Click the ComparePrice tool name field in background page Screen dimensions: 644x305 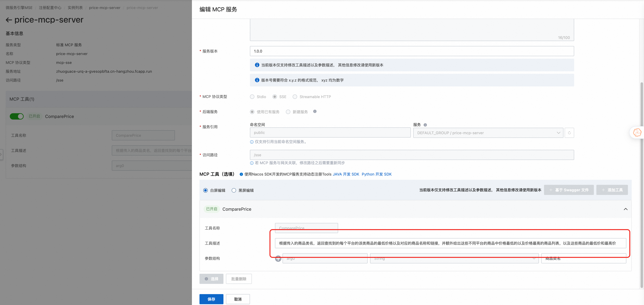click(x=143, y=135)
